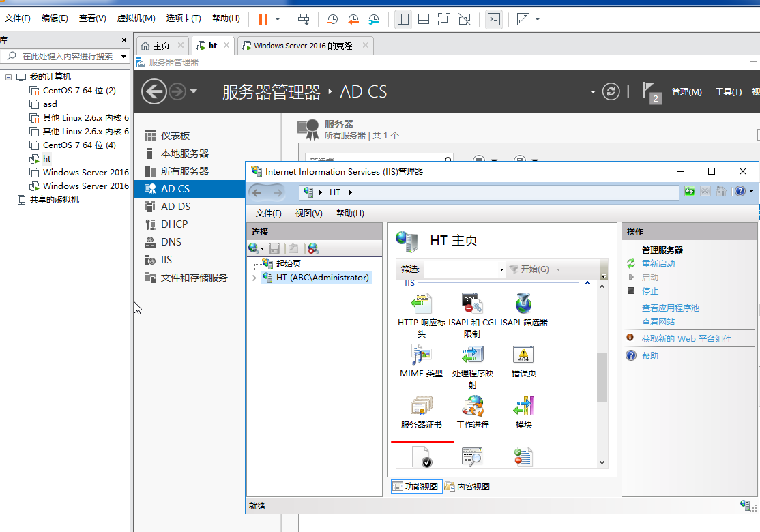Click Server Manager back arrow

[154, 91]
